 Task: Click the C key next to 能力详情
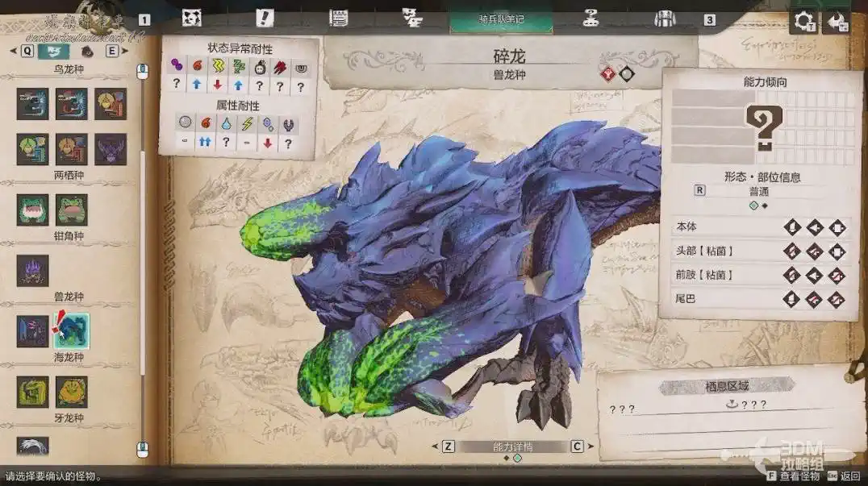coord(577,447)
